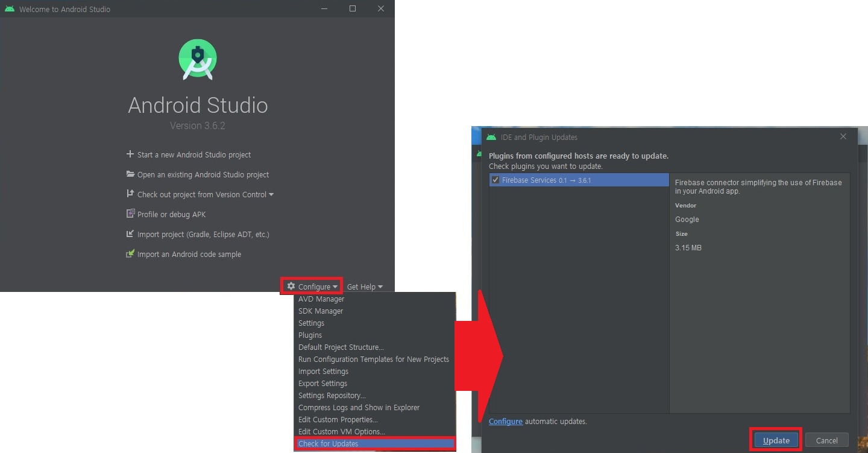The height and width of the screenshot is (453, 868).
Task: Follow the Configure automatic updates link
Action: pos(506,421)
